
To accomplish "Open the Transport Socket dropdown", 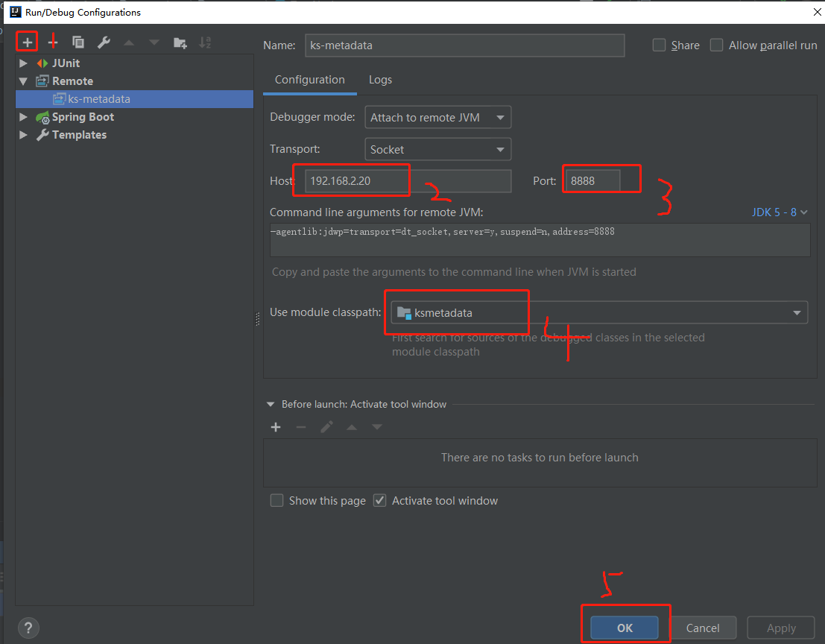I will [437, 149].
